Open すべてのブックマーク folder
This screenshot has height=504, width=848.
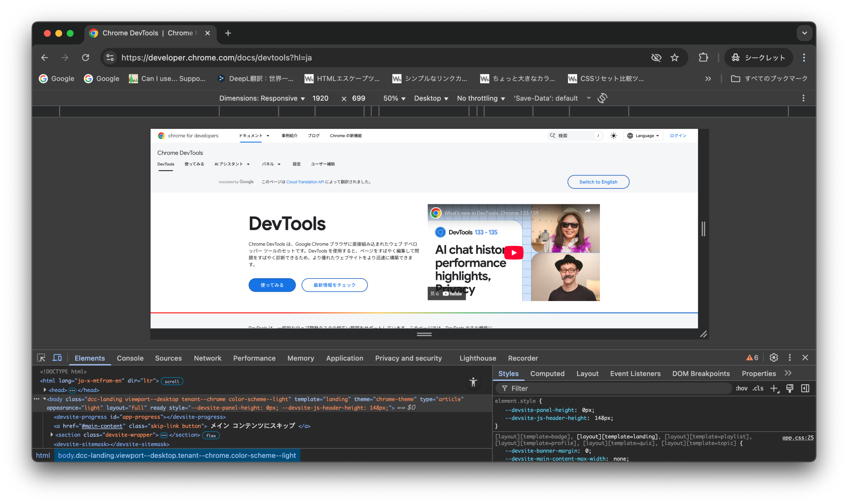coord(769,79)
